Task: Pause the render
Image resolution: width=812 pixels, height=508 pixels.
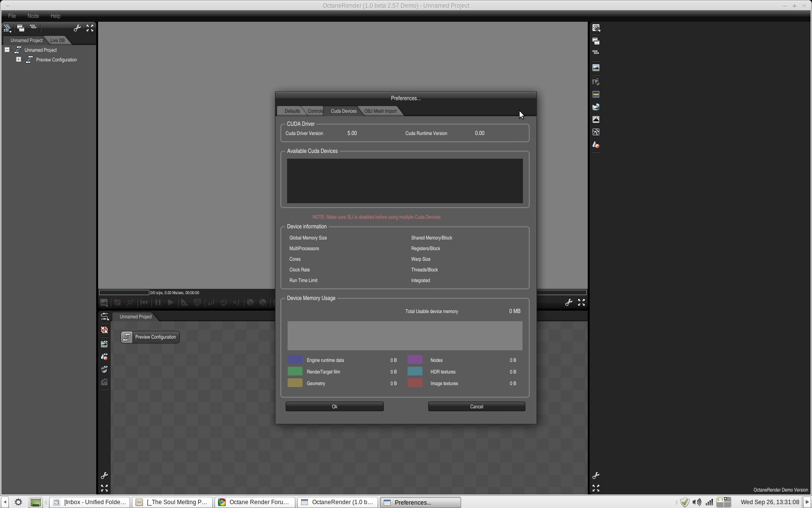Action: pos(158,302)
